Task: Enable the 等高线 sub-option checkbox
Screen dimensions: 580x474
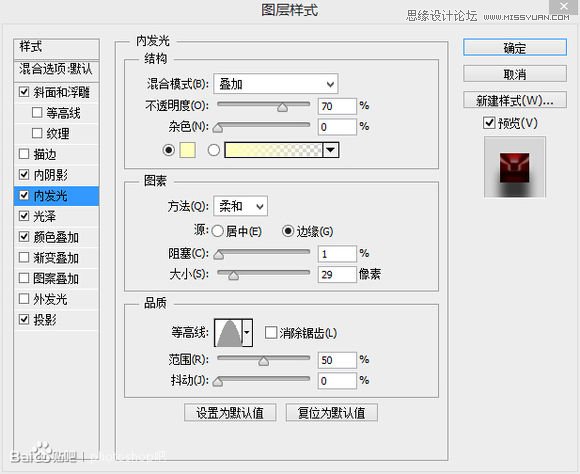Action: 37,112
